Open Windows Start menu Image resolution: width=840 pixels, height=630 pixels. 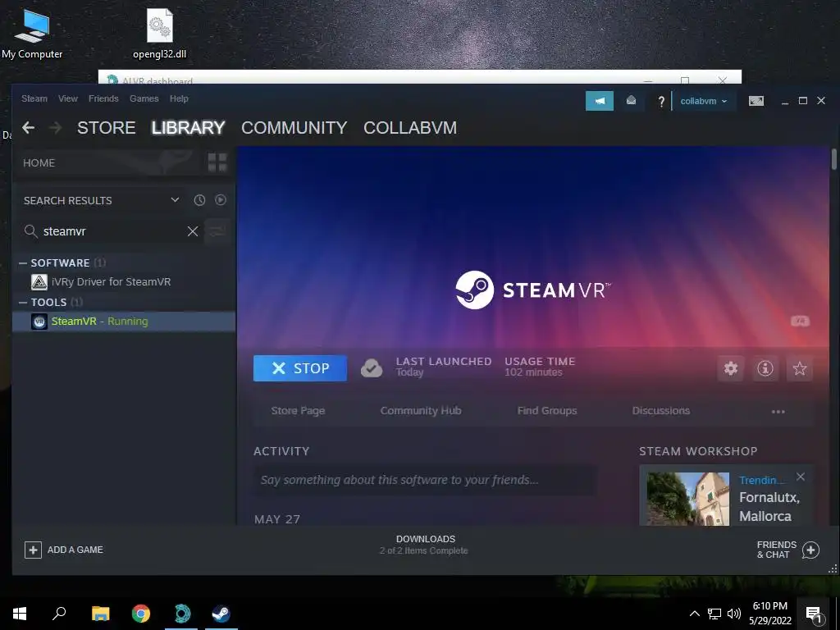coord(20,614)
